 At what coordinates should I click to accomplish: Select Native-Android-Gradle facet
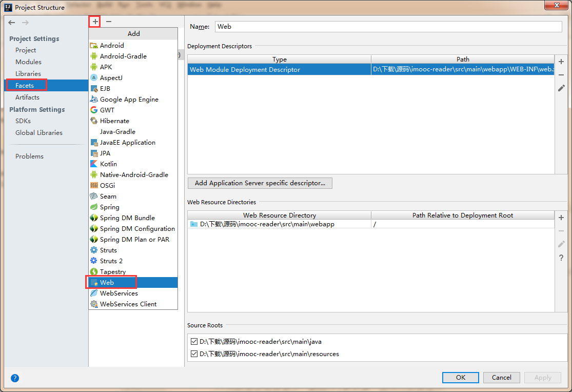pos(133,174)
